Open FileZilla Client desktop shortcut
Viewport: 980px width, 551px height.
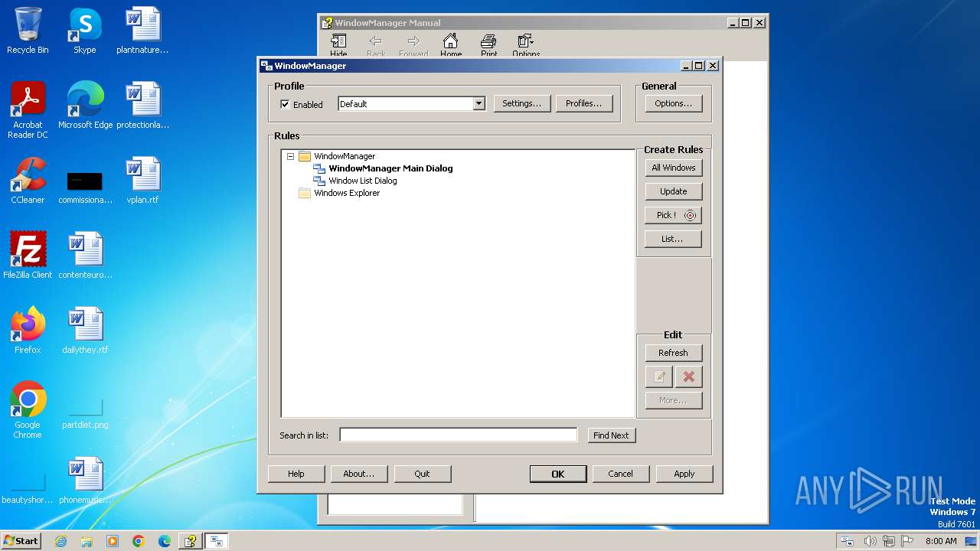(x=28, y=256)
